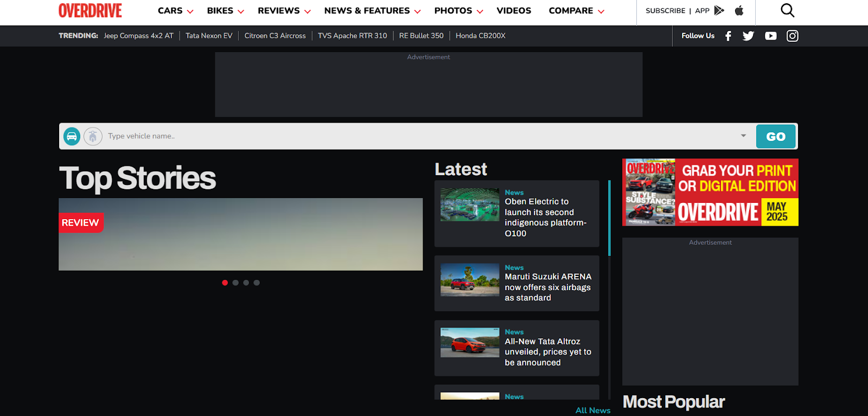Image resolution: width=868 pixels, height=416 pixels.
Task: Open the May 2025 edition banner
Action: [710, 192]
